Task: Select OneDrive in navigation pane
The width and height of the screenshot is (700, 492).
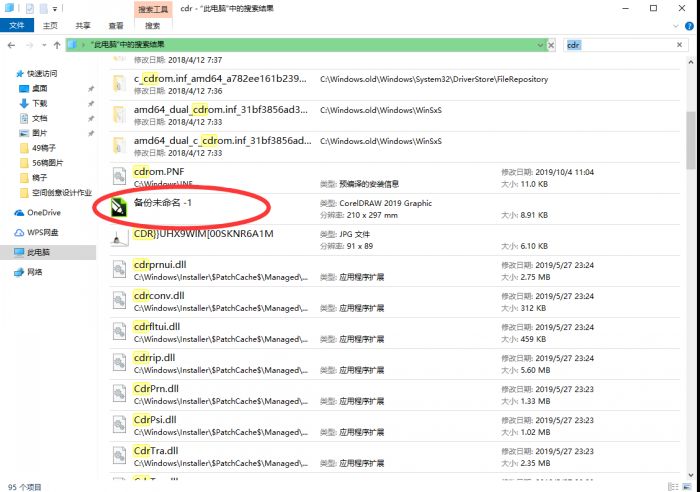Action: click(44, 213)
